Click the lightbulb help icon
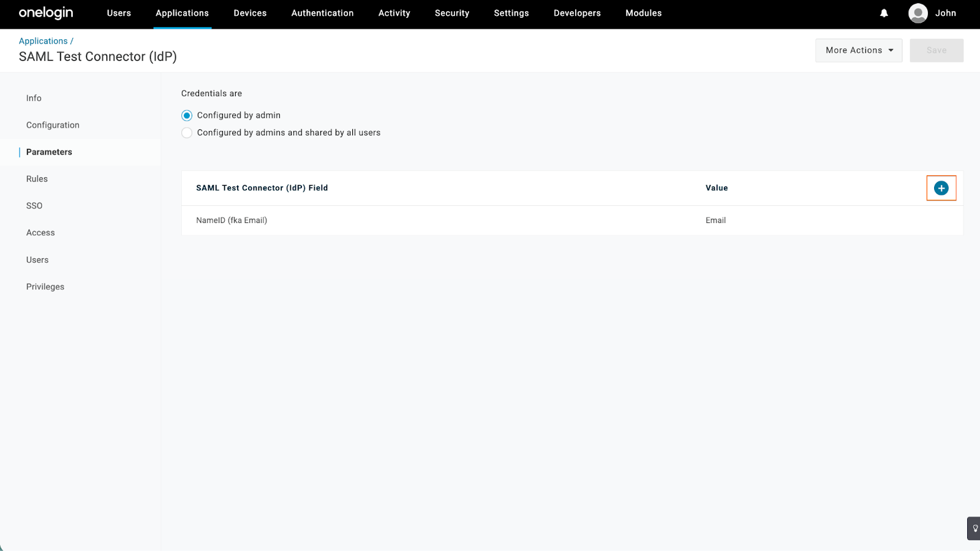The image size is (980, 551). click(974, 528)
